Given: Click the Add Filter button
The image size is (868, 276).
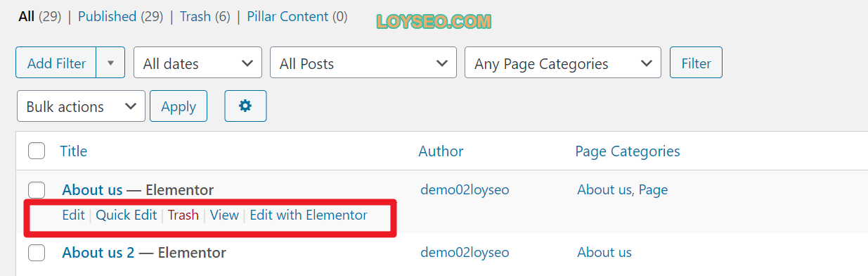Looking at the screenshot, I should coord(56,63).
